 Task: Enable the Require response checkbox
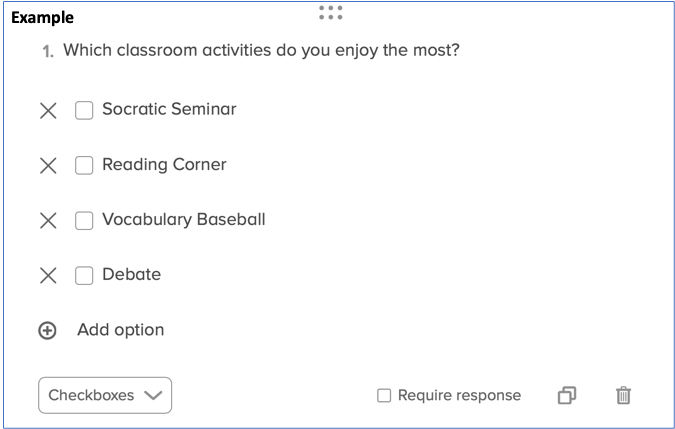[384, 395]
